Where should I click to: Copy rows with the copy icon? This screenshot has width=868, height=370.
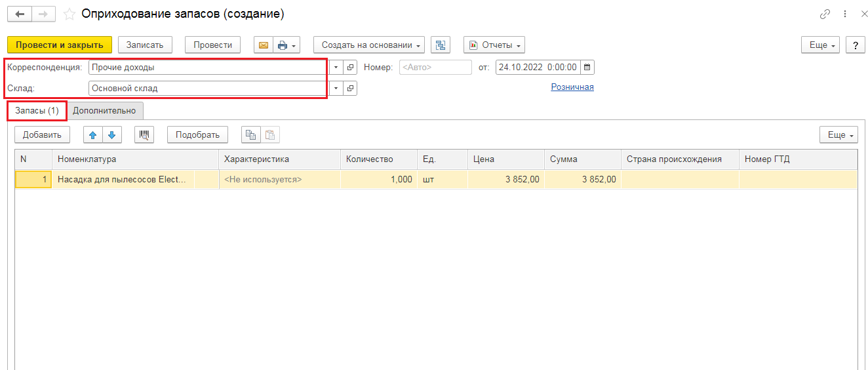(x=250, y=134)
